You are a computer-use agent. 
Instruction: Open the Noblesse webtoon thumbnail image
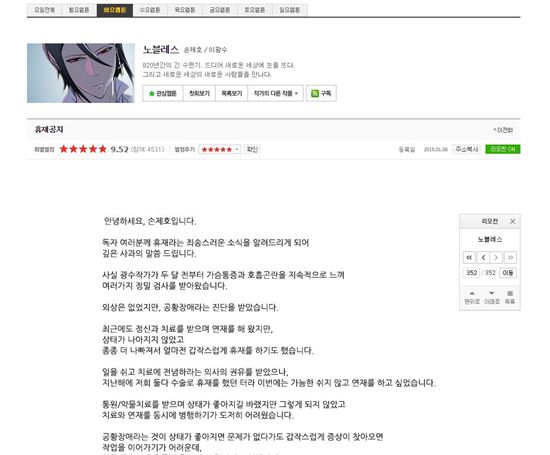click(81, 73)
